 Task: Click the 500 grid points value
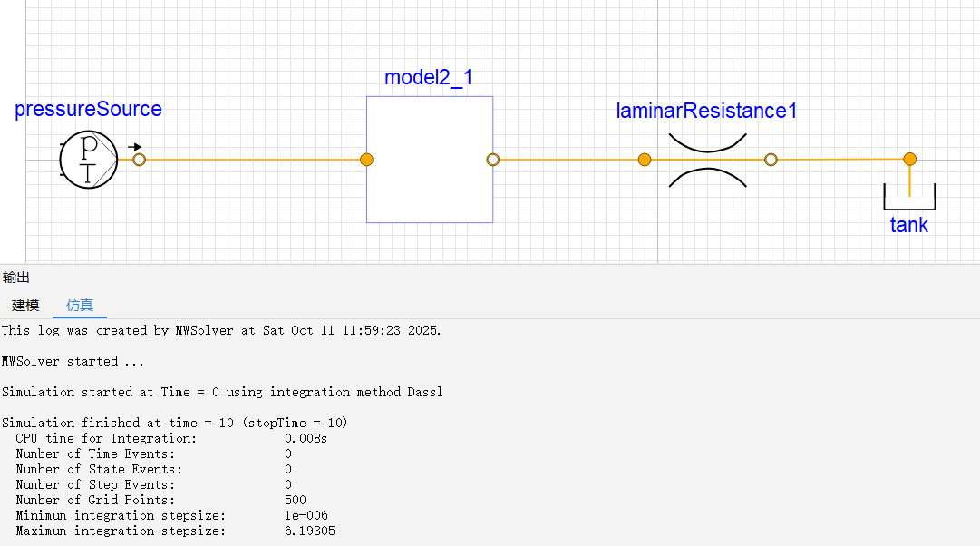pos(295,501)
